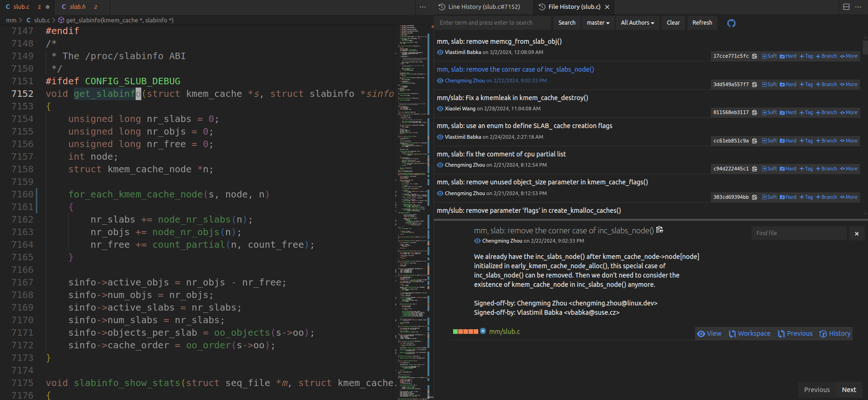Focus the Find file input field
The width and height of the screenshot is (868, 400).
point(798,233)
